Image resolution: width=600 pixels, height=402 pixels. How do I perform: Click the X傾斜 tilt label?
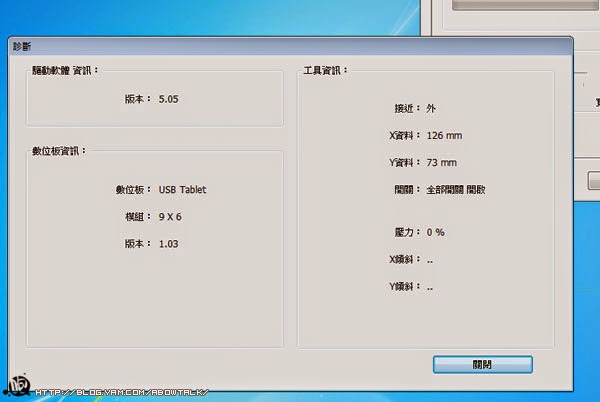tap(404, 259)
